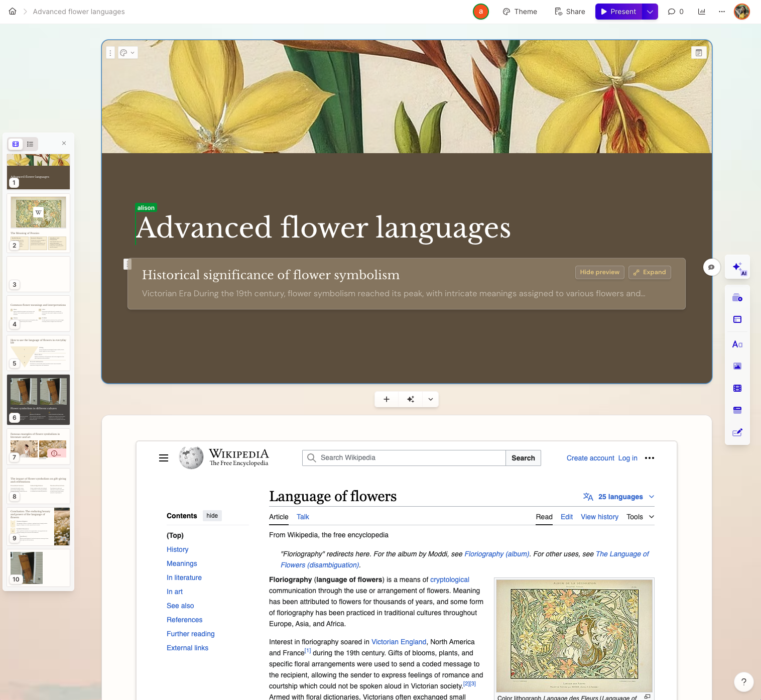Switch to outline list view
The width and height of the screenshot is (761, 700).
coord(30,144)
